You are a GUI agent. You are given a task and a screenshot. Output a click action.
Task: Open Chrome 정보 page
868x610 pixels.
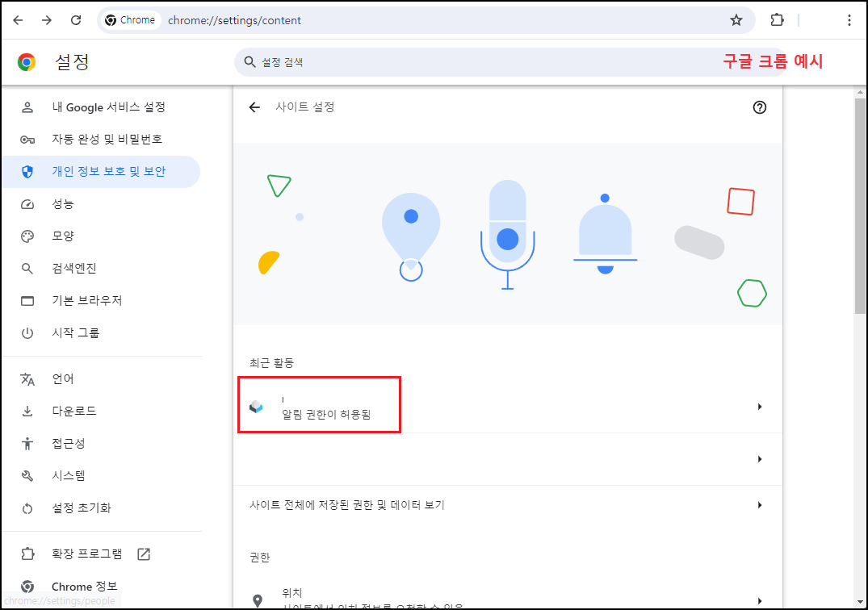[101, 587]
